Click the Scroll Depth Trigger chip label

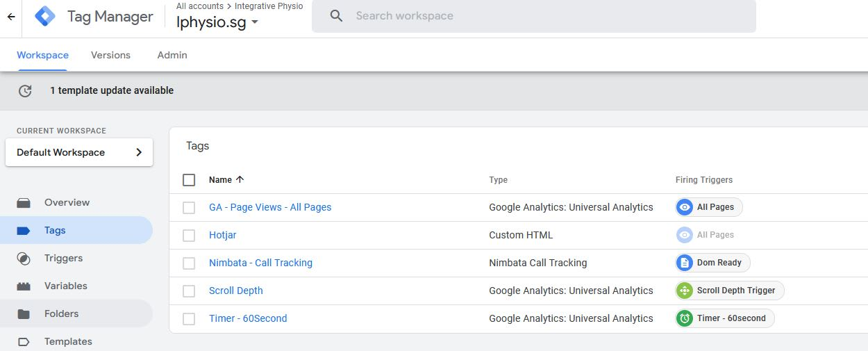coord(736,291)
